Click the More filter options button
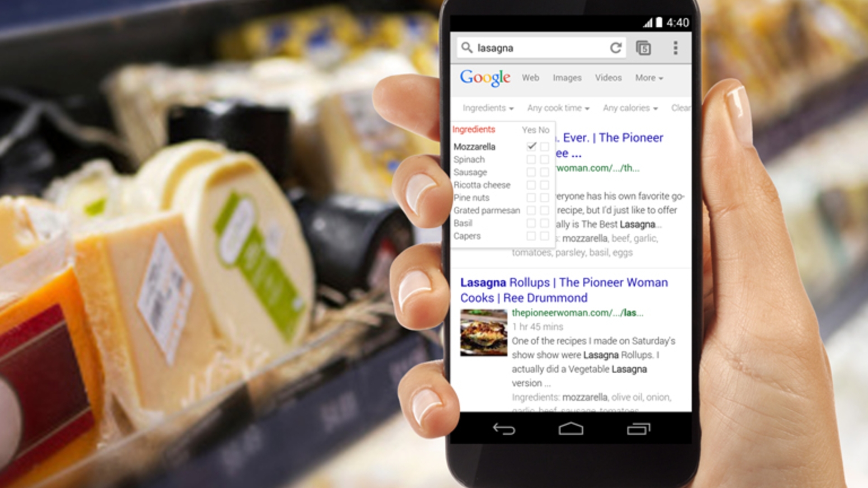This screenshot has width=868, height=488. coord(651,76)
